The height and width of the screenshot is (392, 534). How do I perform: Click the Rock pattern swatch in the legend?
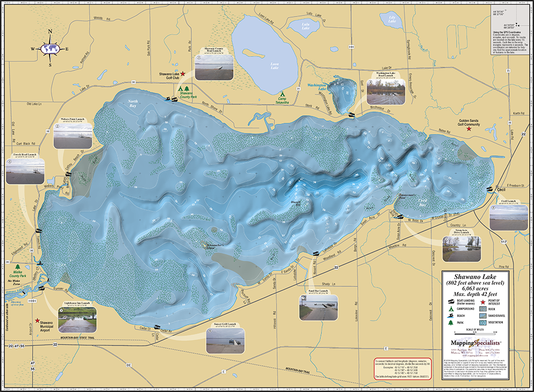[x=483, y=309]
